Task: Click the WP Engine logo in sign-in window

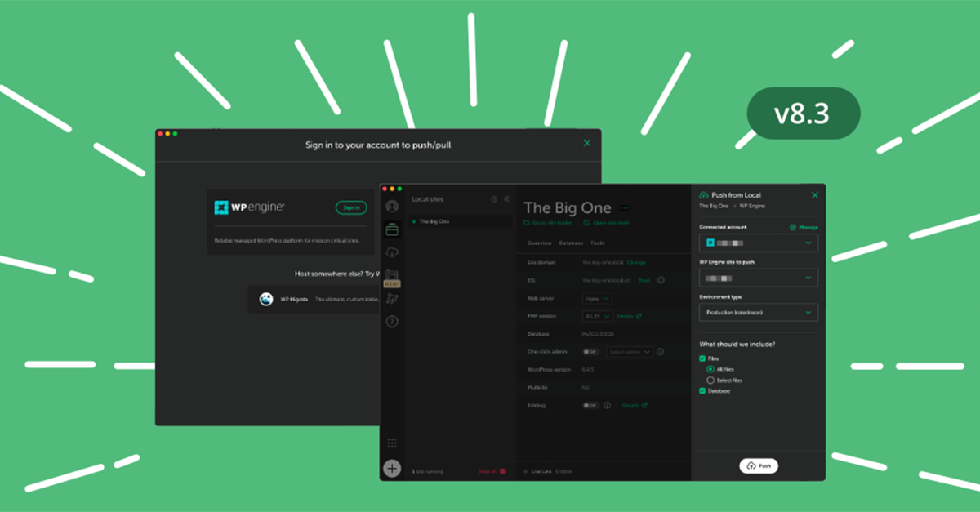Action: tap(249, 207)
